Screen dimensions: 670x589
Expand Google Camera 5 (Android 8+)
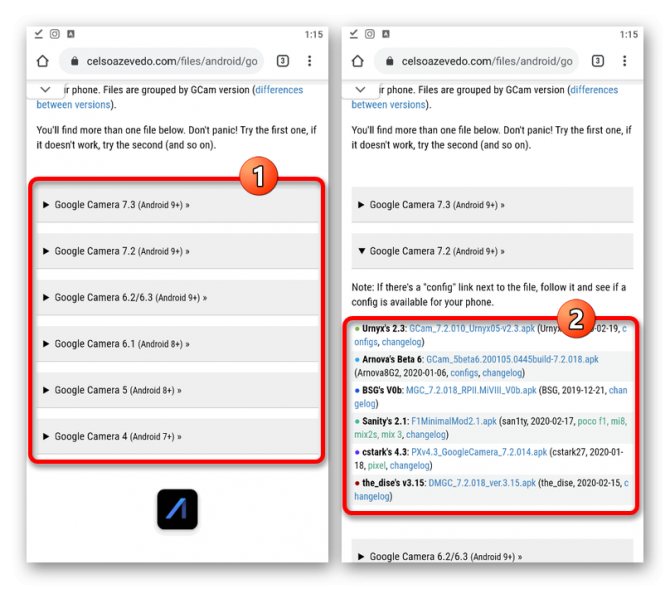(x=177, y=390)
